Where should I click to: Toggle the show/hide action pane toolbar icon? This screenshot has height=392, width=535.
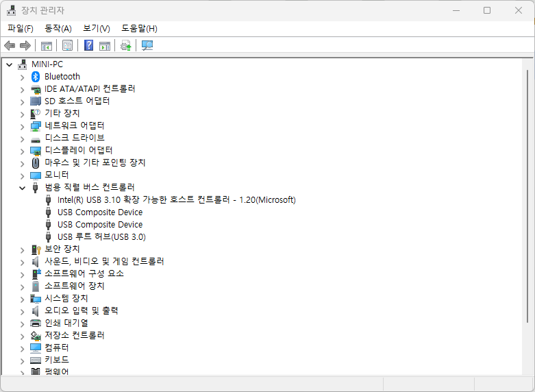(105, 45)
